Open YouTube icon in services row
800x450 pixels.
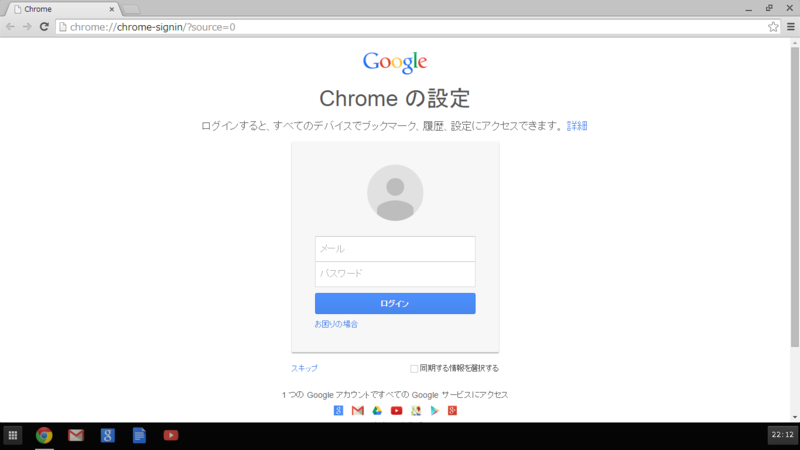pos(396,411)
